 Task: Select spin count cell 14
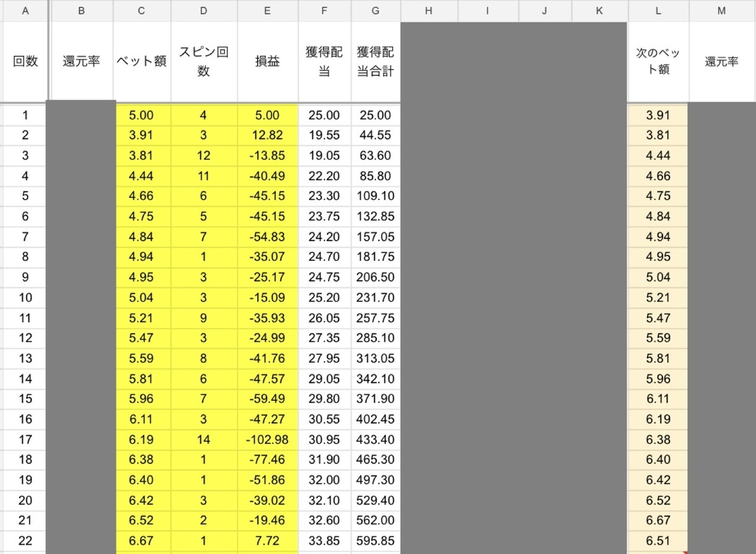204,439
